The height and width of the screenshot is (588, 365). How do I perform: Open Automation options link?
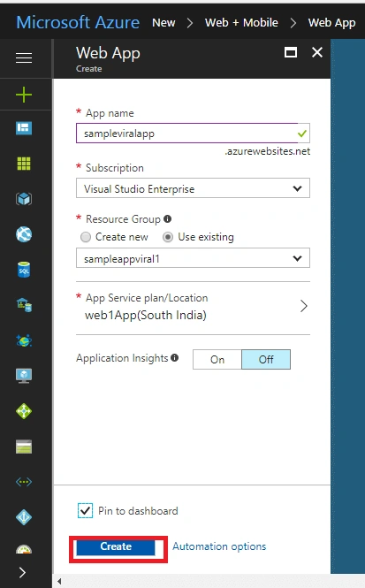point(219,546)
